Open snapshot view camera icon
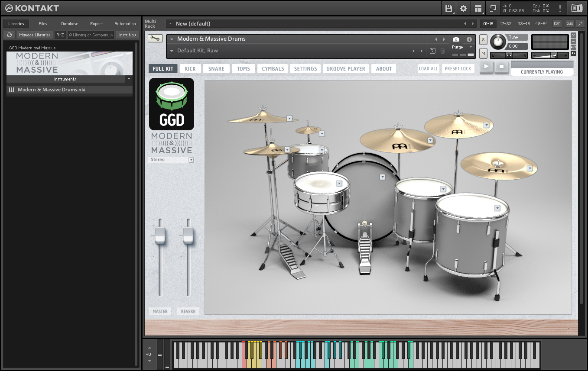588x371 pixels. (x=456, y=39)
